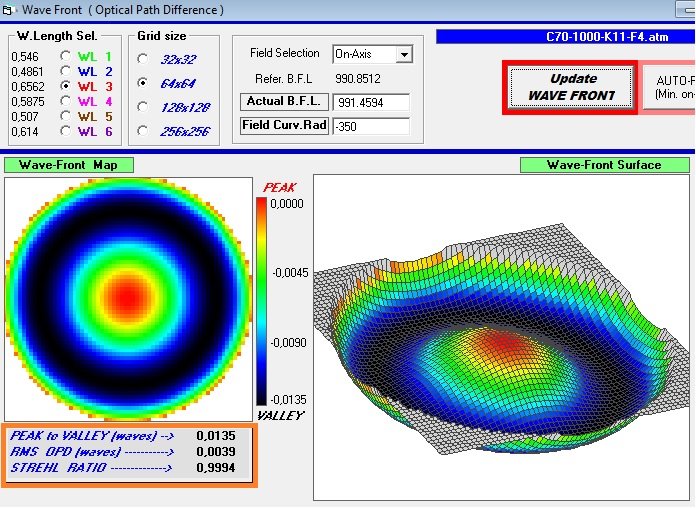Click the Wave Front window title icon
This screenshot has height=508, width=696.
click(8, 10)
